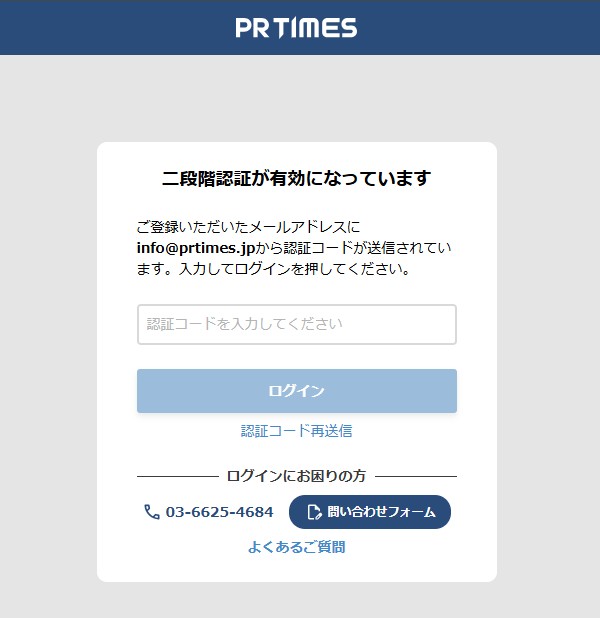Click the ご登録いただいたメールアドレスに instruction line
The height and width of the screenshot is (618, 600).
(x=248, y=227)
